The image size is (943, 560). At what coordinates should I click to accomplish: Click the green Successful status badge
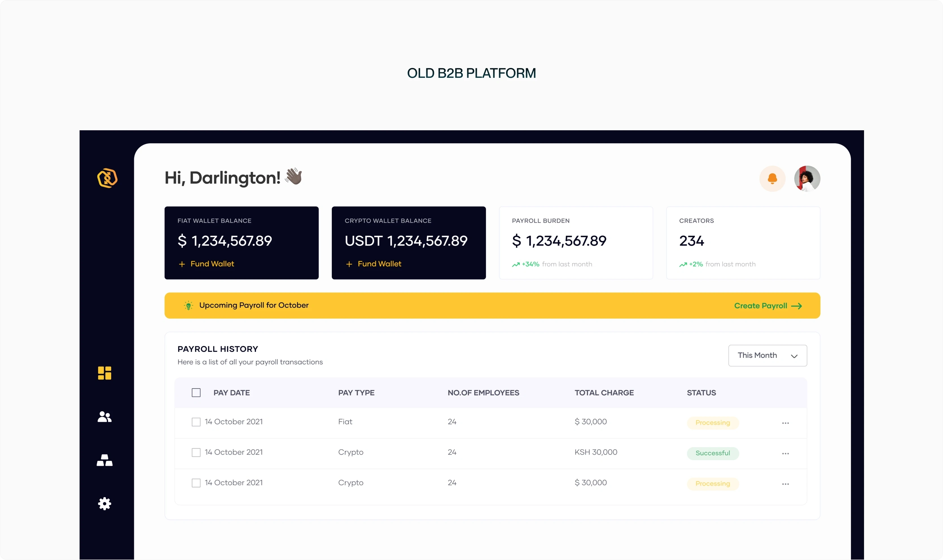coord(712,453)
